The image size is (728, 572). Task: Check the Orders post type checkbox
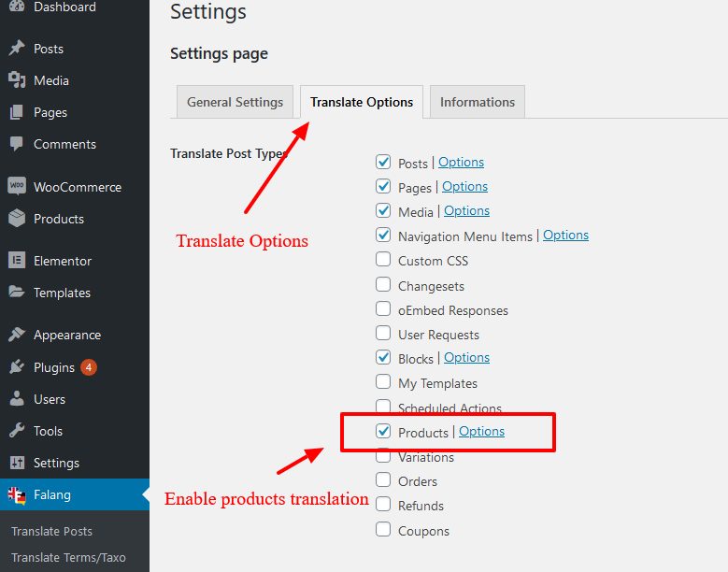point(383,479)
